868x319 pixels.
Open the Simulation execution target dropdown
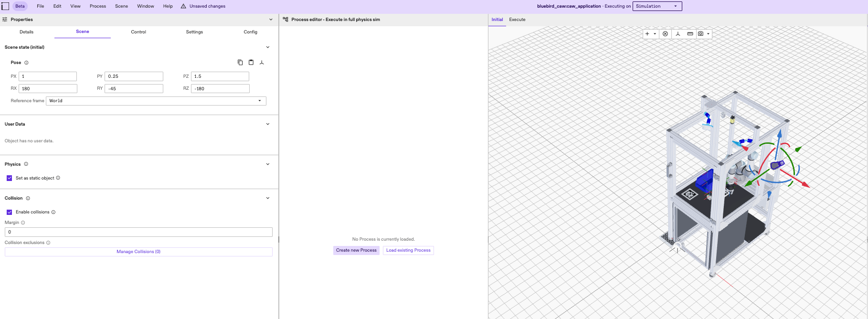(657, 6)
